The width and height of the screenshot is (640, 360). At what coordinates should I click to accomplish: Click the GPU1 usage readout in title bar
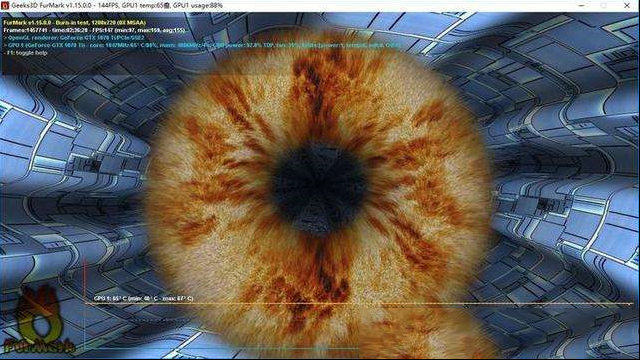coord(198,6)
